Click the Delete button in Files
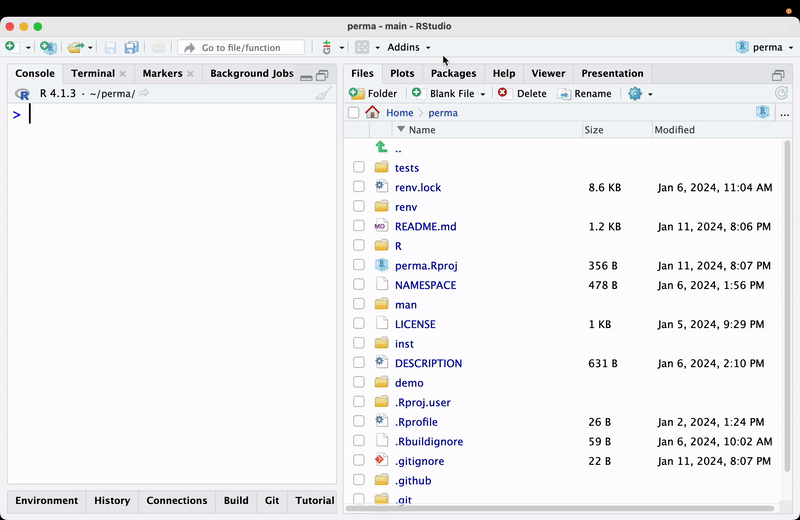The image size is (800, 520). coord(522,93)
